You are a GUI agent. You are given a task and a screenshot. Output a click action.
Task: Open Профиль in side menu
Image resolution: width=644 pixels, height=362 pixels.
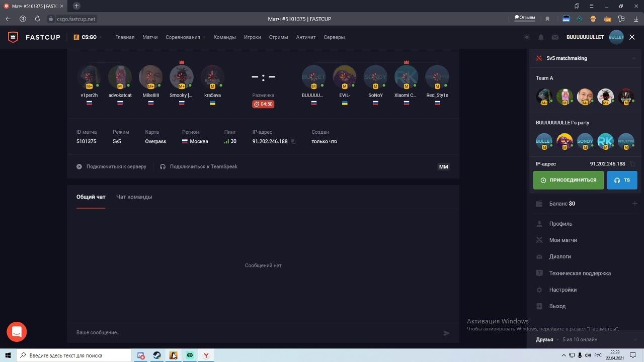coord(560,224)
